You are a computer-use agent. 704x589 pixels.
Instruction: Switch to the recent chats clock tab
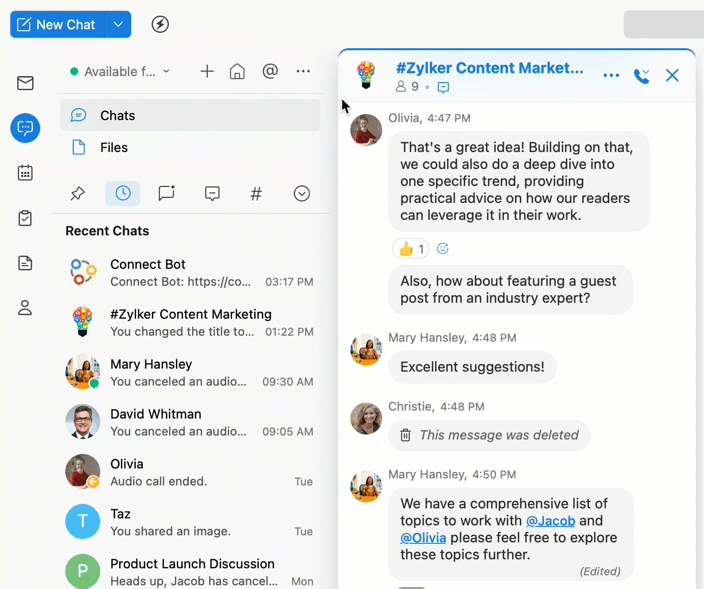point(123,193)
